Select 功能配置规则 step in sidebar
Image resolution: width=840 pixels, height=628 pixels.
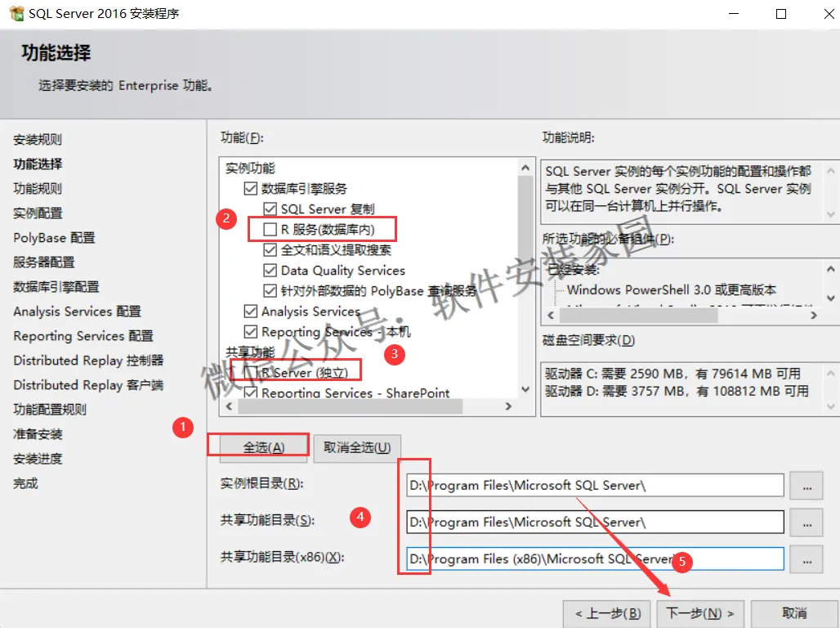(x=50, y=410)
